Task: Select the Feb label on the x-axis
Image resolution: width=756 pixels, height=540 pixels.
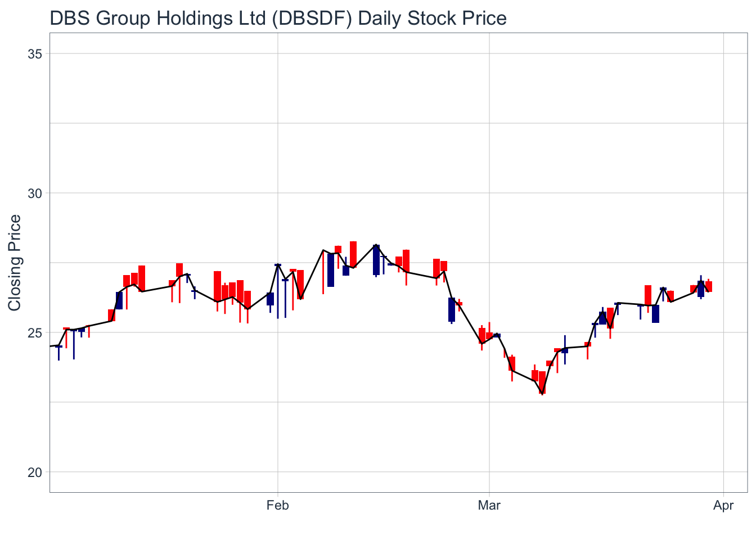Action: [x=277, y=506]
